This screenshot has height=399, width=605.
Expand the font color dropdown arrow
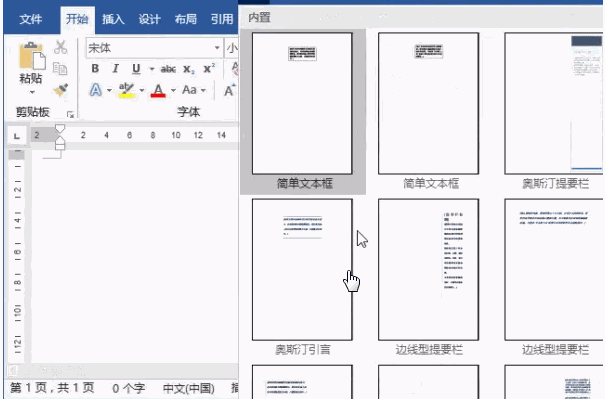click(x=173, y=90)
